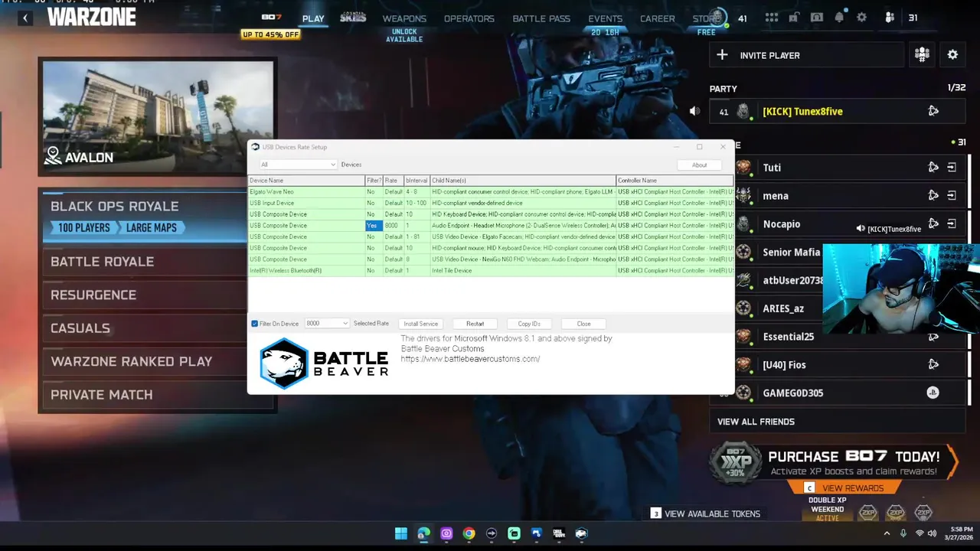Open Google Chrome from the taskbar
980x551 pixels.
[x=469, y=533]
